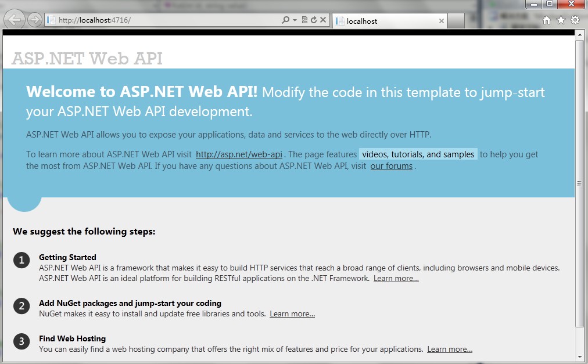This screenshot has width=588, height=364.
Task: Visit the our forums link
Action: click(x=392, y=166)
